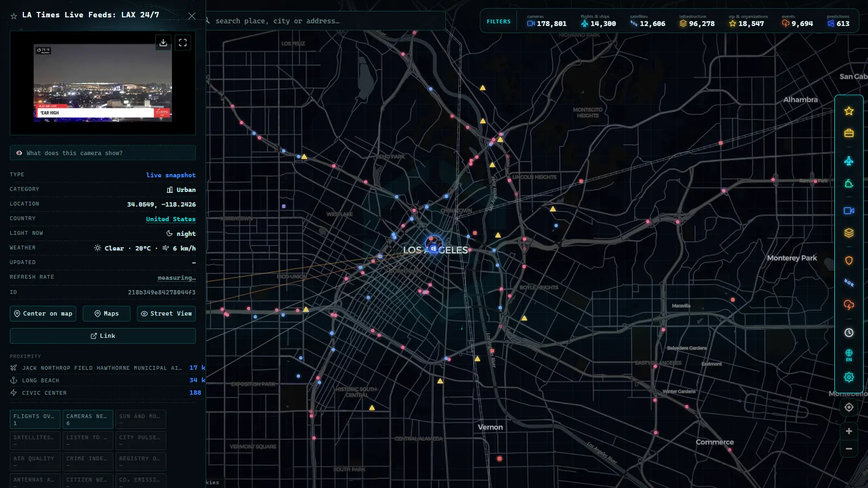Screen dimensions: 868x488
Task: Toggle the storm events icon in the sidebar
Action: 849,305
